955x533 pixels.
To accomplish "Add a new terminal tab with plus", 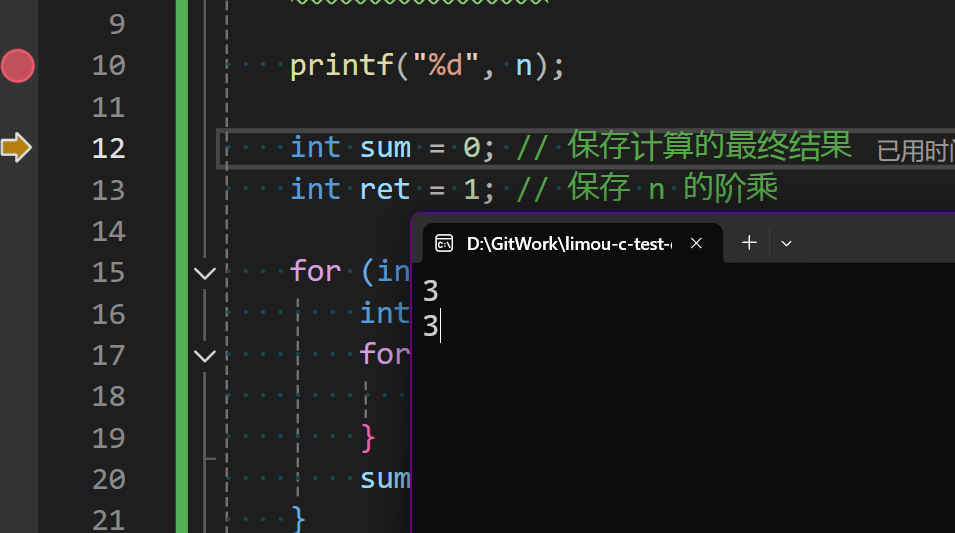I will pyautogui.click(x=749, y=242).
